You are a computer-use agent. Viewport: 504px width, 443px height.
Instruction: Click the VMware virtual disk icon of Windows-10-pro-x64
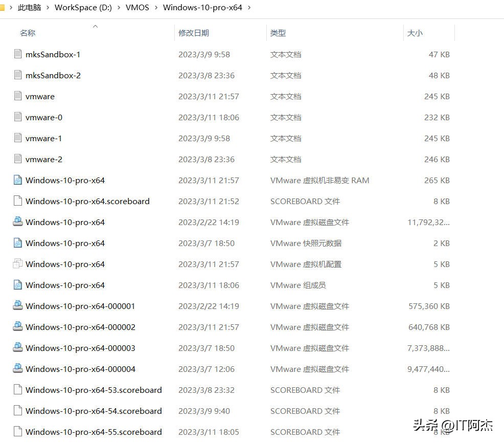click(x=18, y=222)
